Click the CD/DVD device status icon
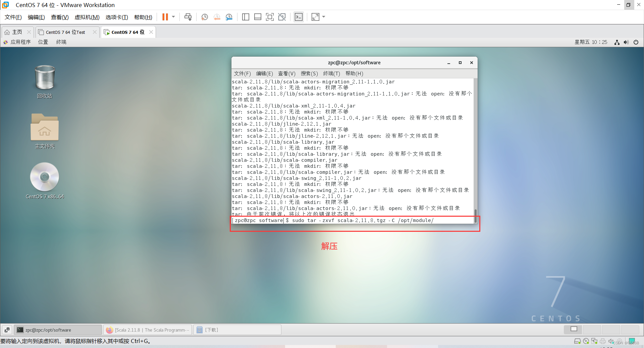Screen dimensions: 644x348 pyautogui.click(x=586, y=341)
